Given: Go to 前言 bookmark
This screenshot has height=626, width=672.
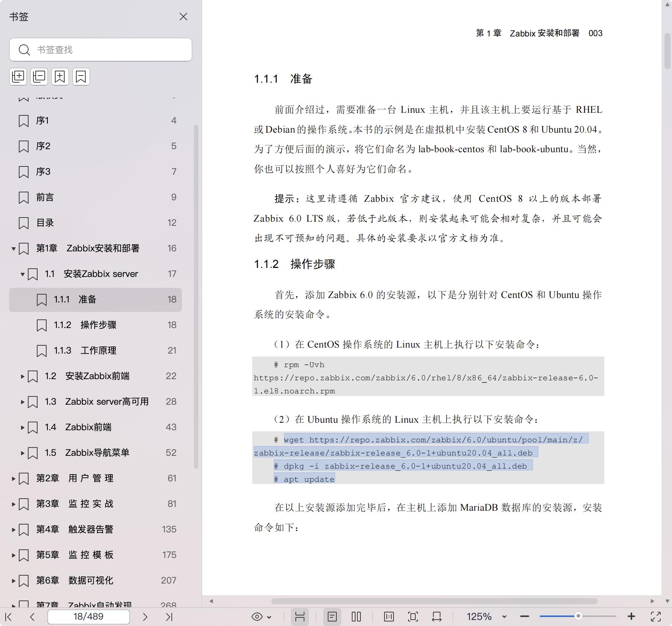Looking at the screenshot, I should click(95, 197).
